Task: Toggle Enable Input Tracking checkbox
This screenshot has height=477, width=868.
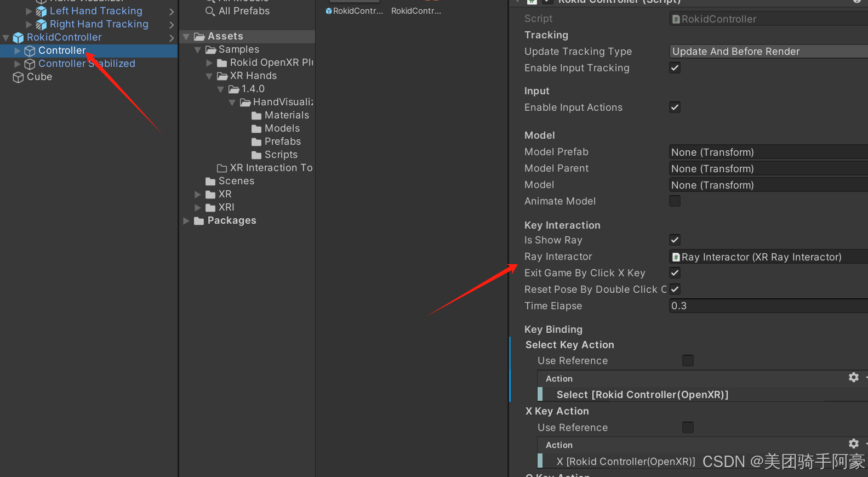Action: coord(675,68)
